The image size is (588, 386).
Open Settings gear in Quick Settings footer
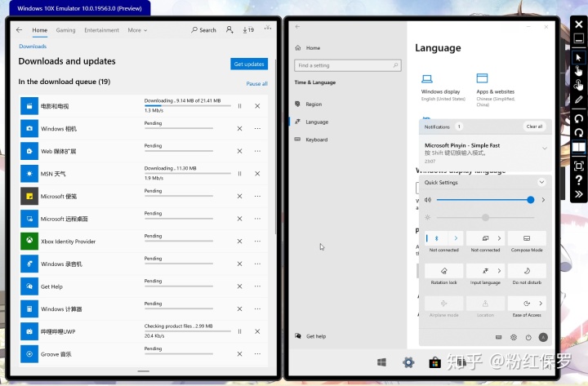514,337
